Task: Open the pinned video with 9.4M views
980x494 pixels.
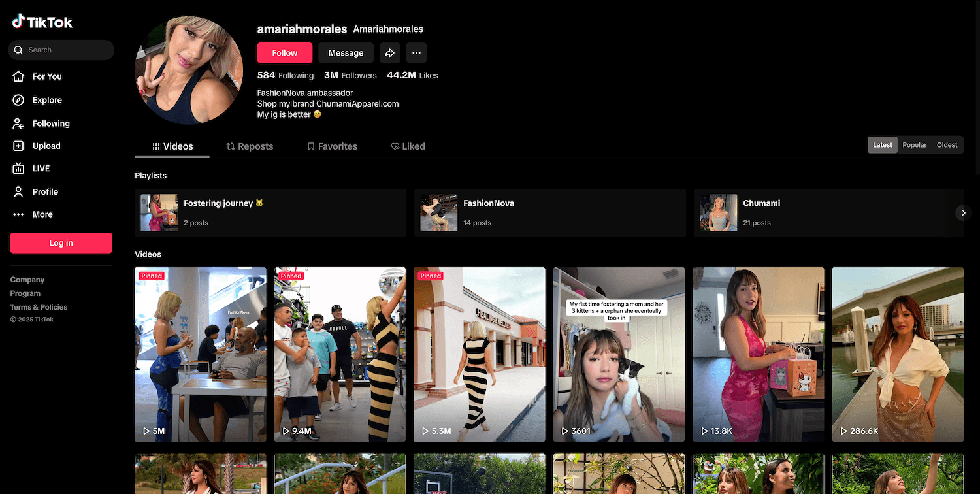Action: point(340,354)
